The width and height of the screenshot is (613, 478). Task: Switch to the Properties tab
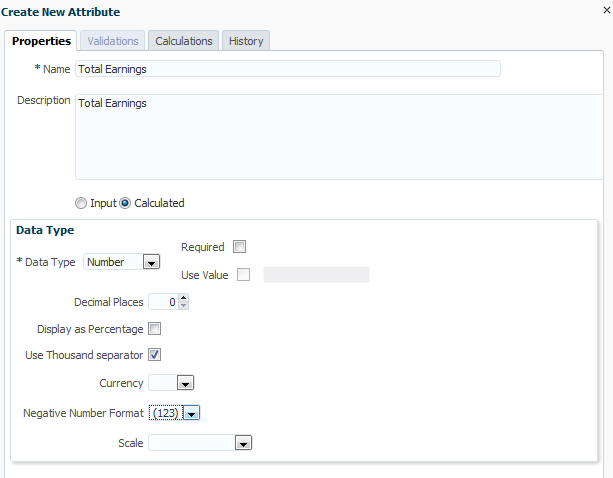point(41,41)
